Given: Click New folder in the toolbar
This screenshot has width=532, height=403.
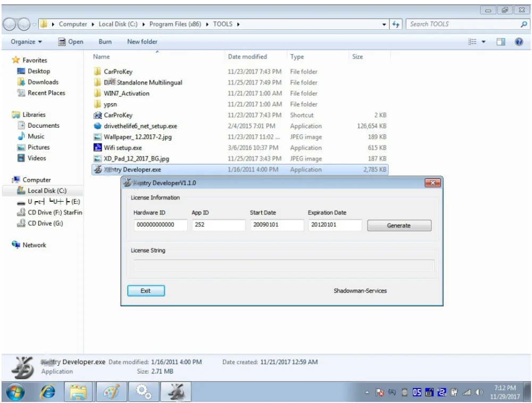Looking at the screenshot, I should point(142,42).
